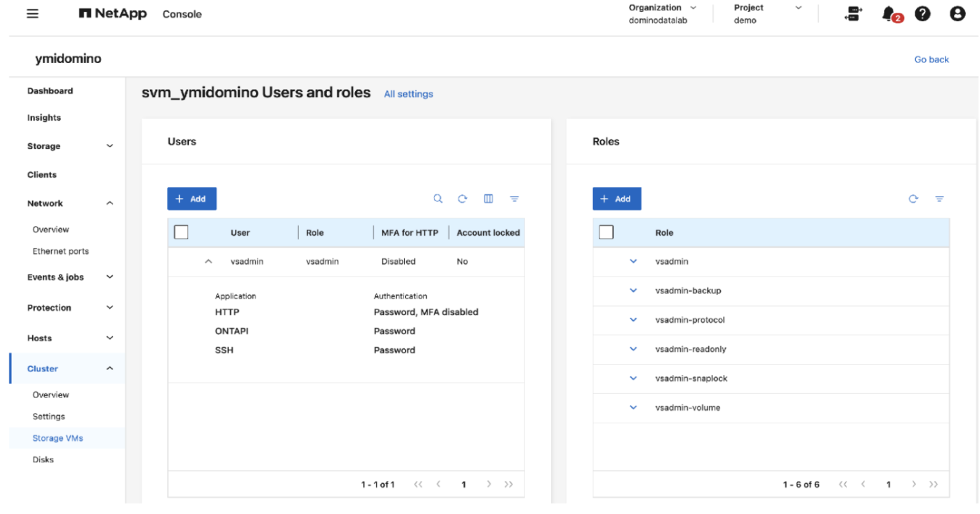Image resolution: width=980 pixels, height=514 pixels.
Task: Refresh the Roles table
Action: [914, 199]
